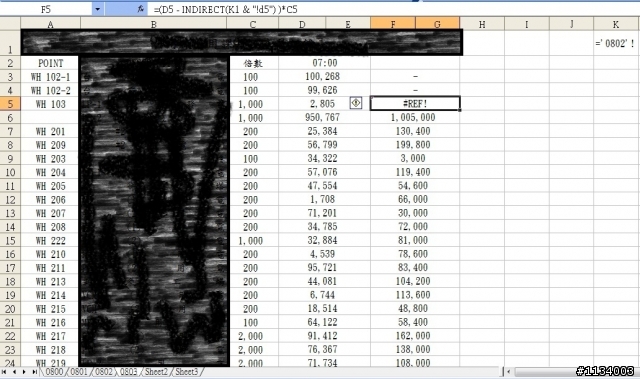640x379 pixels.
Task: Click the next-sheet tab navigation arrow
Action: coord(24,372)
